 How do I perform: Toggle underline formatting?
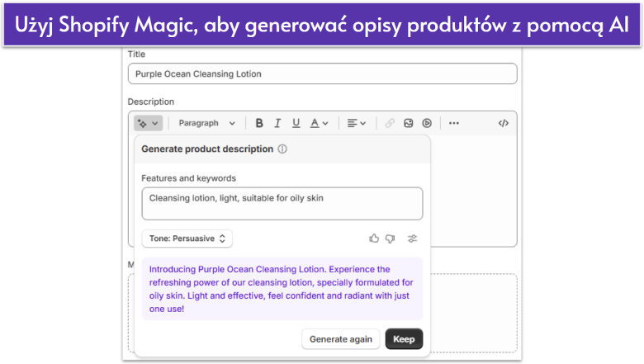[x=296, y=123]
